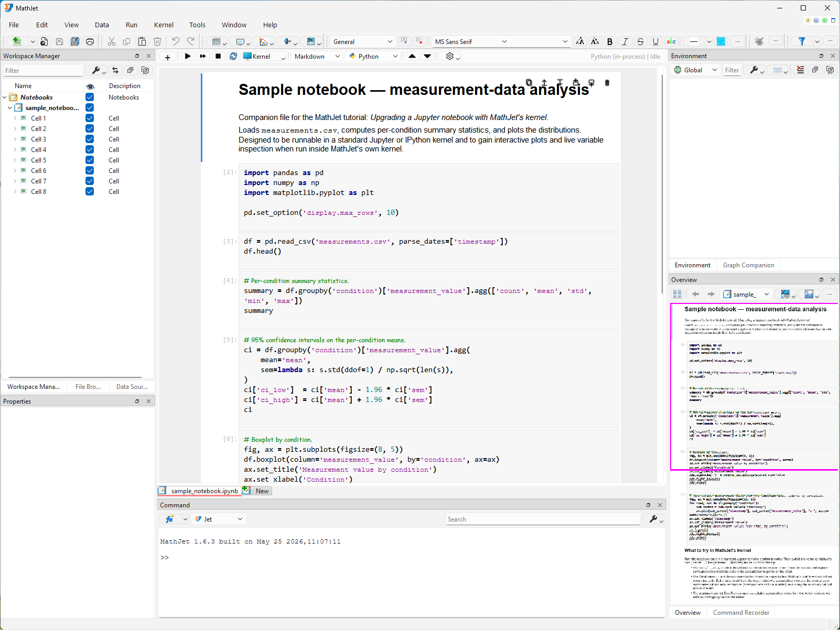The width and height of the screenshot is (840, 630).
Task: Toggle Italic formatting
Action: click(x=625, y=41)
